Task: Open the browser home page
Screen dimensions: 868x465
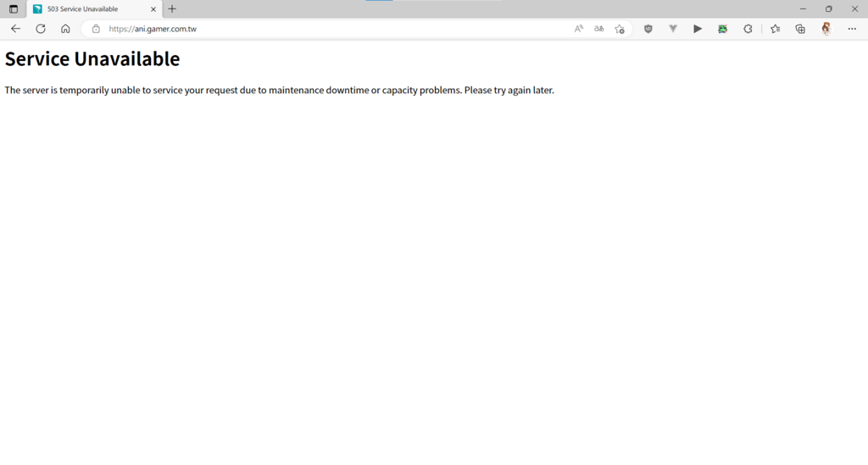Action: tap(65, 29)
